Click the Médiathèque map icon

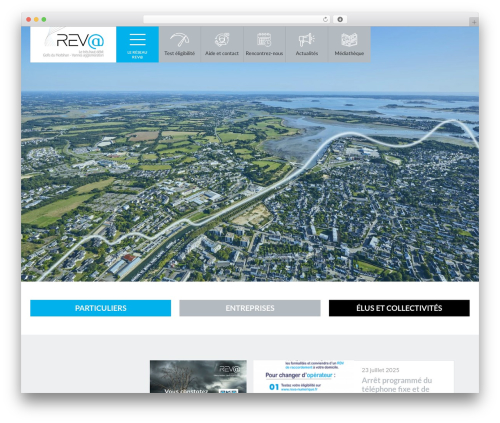click(x=349, y=40)
